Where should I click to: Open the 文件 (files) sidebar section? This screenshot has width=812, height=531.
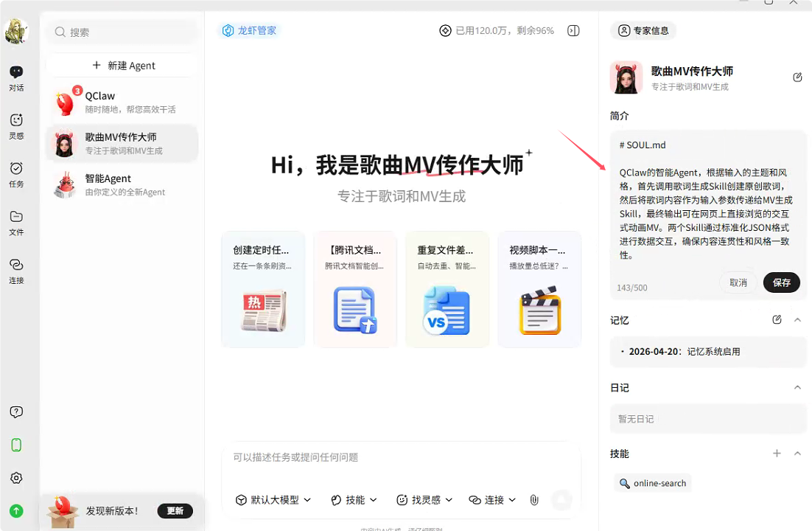tap(16, 223)
